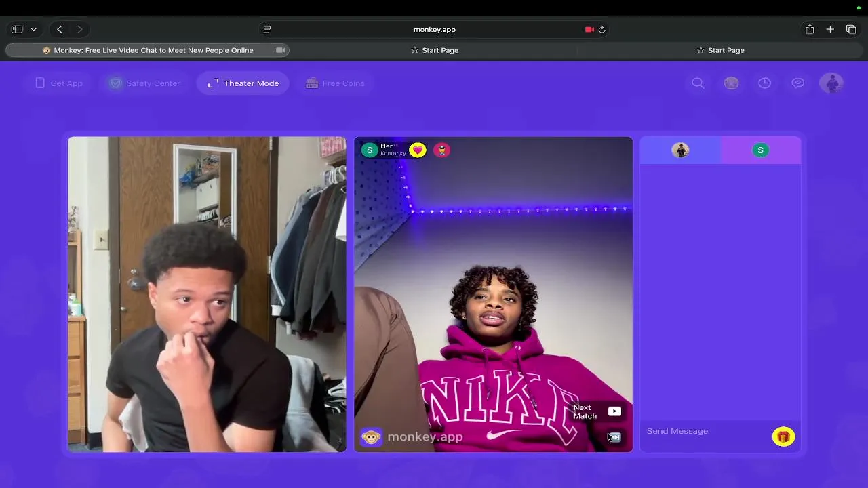Open search with the magnifier icon
The image size is (868, 488).
click(698, 83)
